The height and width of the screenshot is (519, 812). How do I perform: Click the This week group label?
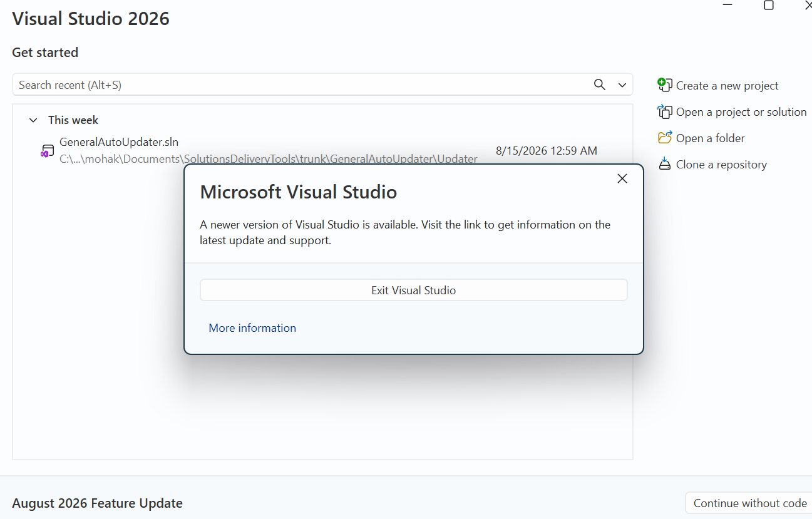click(73, 120)
